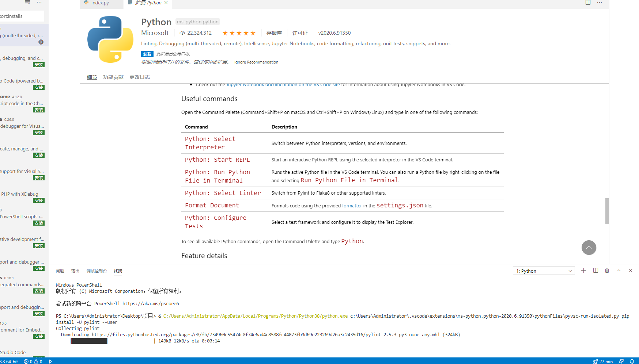Kill terminal with the trash icon

tap(607, 271)
